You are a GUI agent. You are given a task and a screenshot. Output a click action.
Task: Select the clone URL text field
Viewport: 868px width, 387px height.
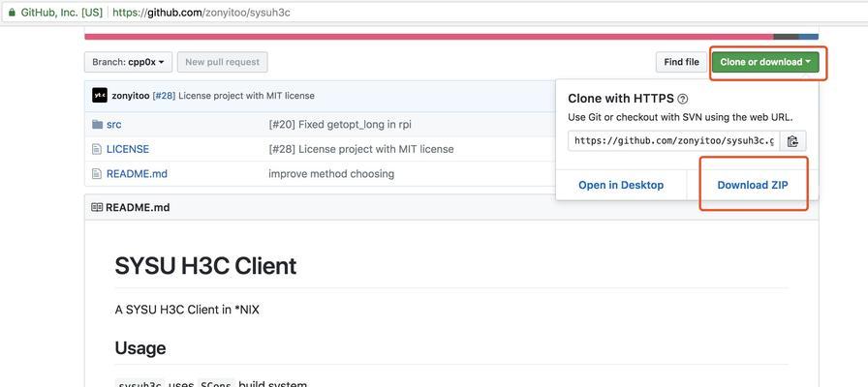pos(674,141)
